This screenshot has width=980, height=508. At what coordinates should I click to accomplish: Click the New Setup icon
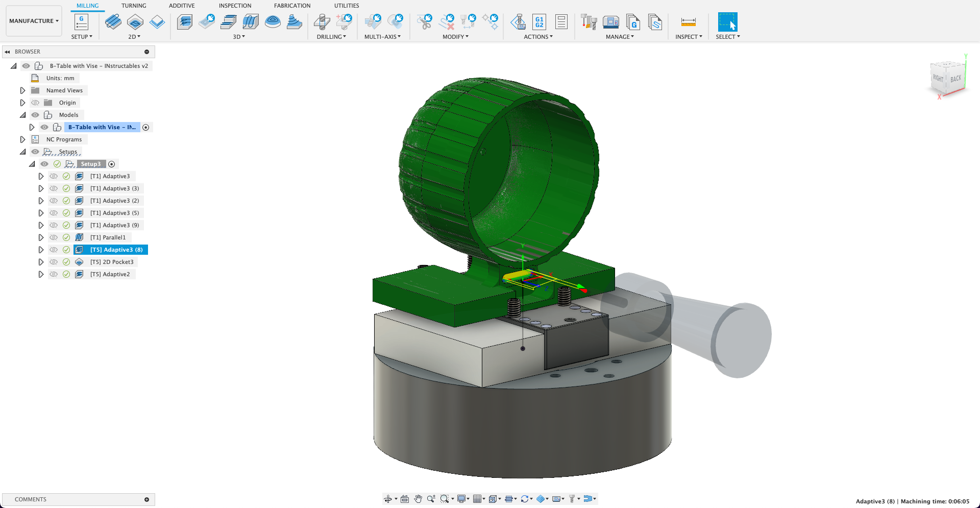pyautogui.click(x=81, y=22)
